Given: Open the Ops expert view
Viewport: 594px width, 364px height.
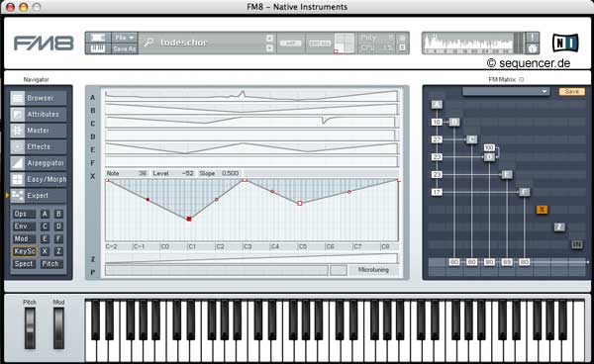Looking at the screenshot, I should [24, 214].
